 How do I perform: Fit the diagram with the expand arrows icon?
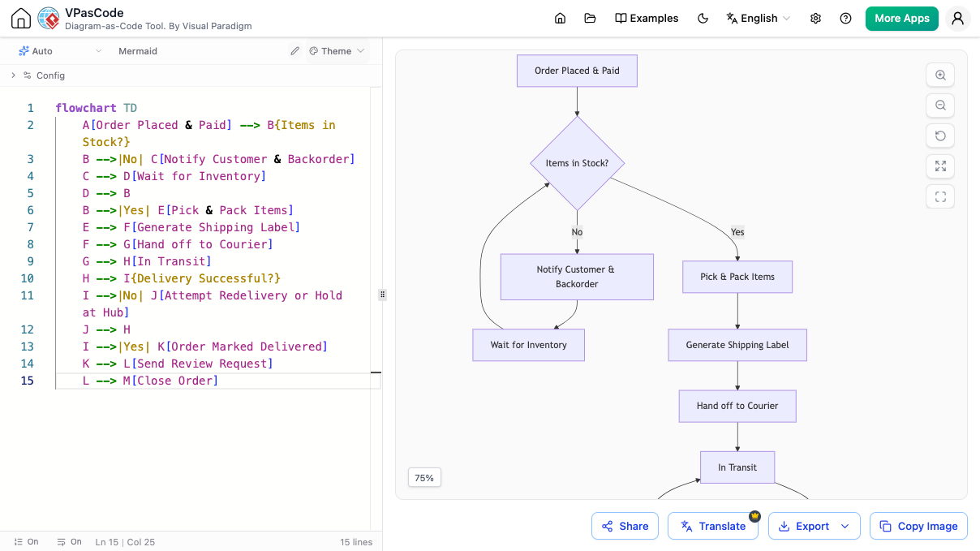tap(940, 166)
